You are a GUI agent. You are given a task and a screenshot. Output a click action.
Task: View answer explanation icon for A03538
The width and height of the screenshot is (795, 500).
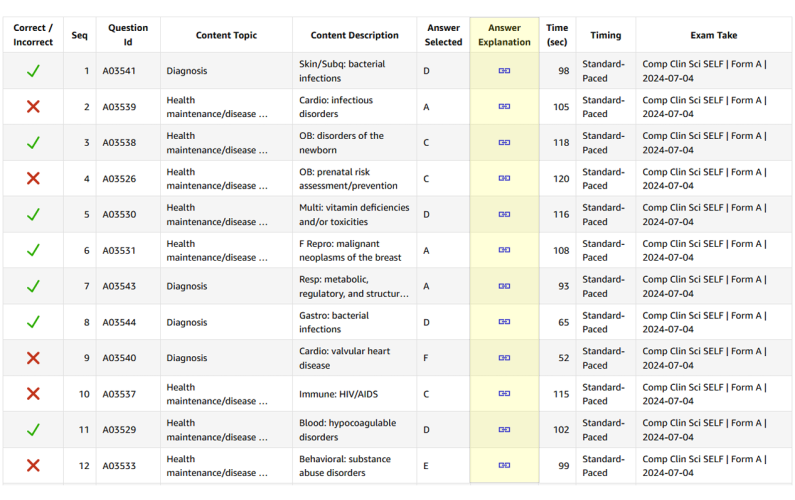pyautogui.click(x=504, y=143)
